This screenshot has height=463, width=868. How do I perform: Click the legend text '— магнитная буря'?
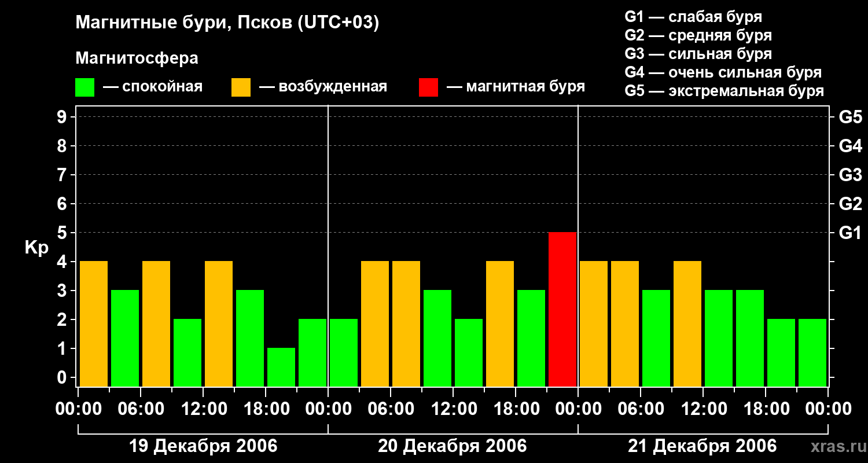coord(516,87)
